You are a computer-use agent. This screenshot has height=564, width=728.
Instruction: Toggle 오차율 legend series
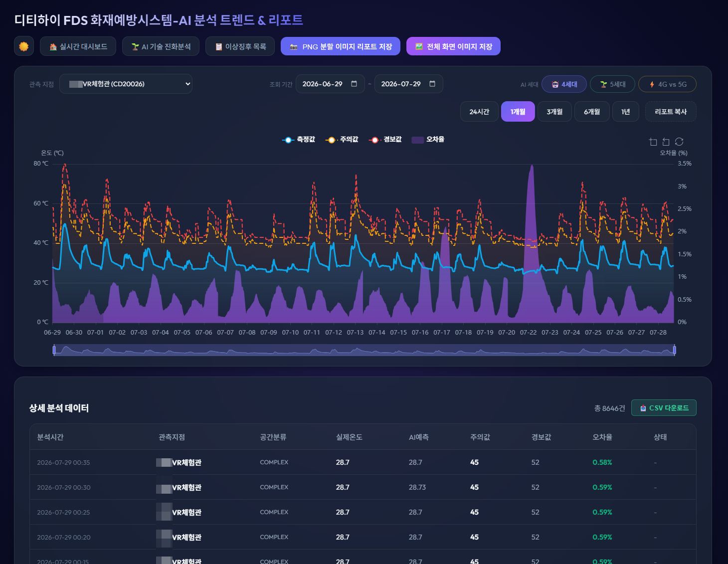pos(428,140)
